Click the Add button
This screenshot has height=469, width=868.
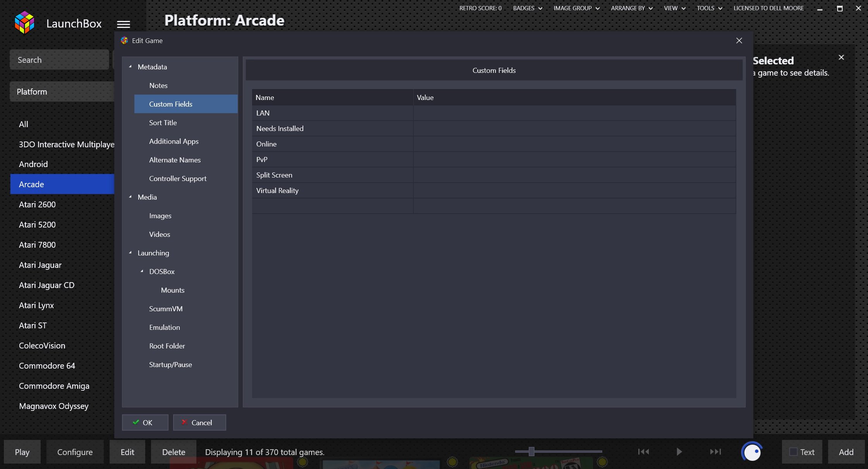[846, 452]
